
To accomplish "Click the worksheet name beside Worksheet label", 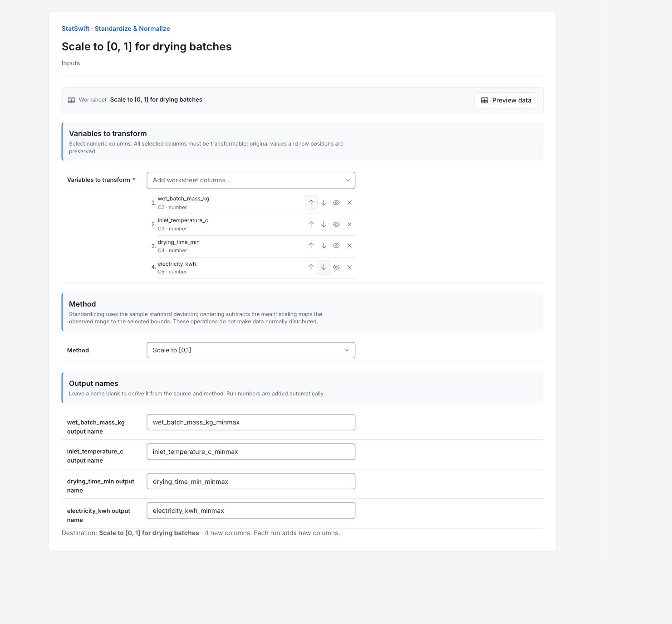I will 156,100.
